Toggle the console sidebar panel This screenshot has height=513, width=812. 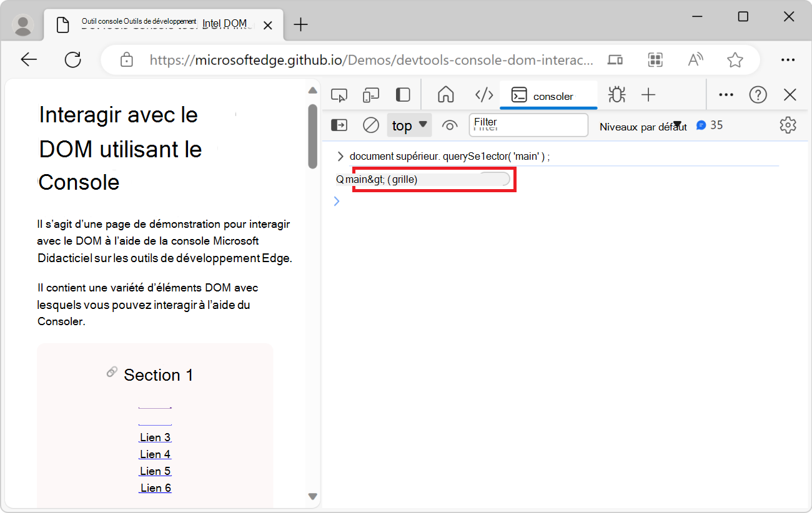(339, 125)
